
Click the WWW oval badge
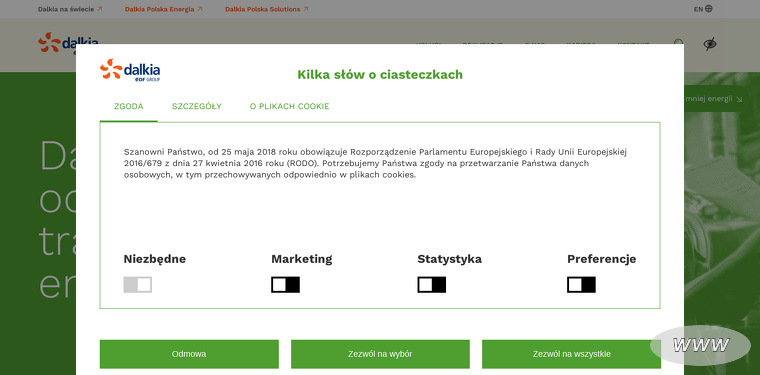(700, 345)
